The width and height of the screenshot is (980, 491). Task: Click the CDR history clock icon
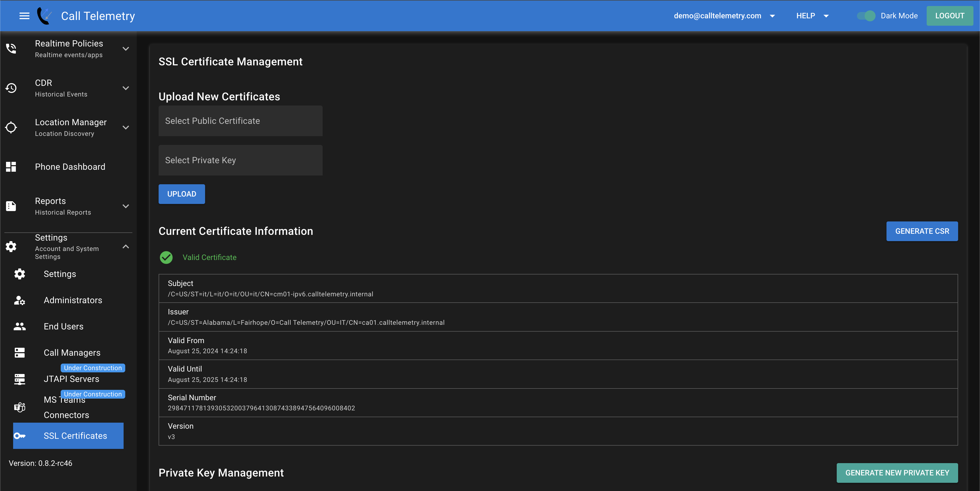pos(11,88)
